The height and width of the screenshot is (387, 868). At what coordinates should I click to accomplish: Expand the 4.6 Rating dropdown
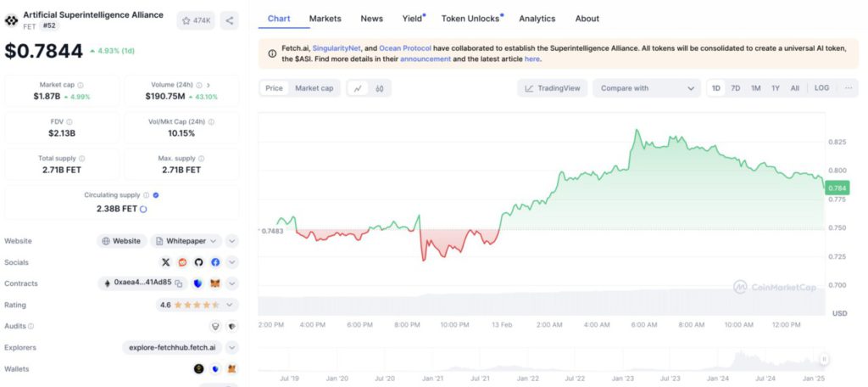[197, 305]
